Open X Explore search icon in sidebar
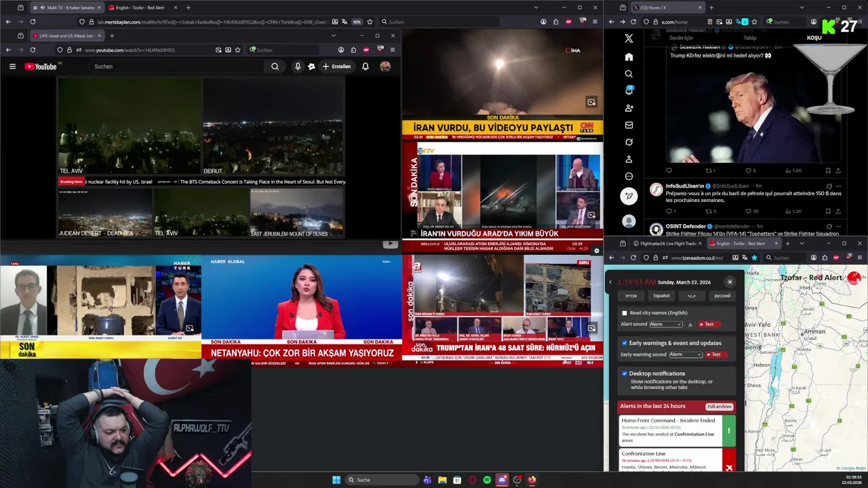The height and width of the screenshot is (488, 868). (629, 74)
